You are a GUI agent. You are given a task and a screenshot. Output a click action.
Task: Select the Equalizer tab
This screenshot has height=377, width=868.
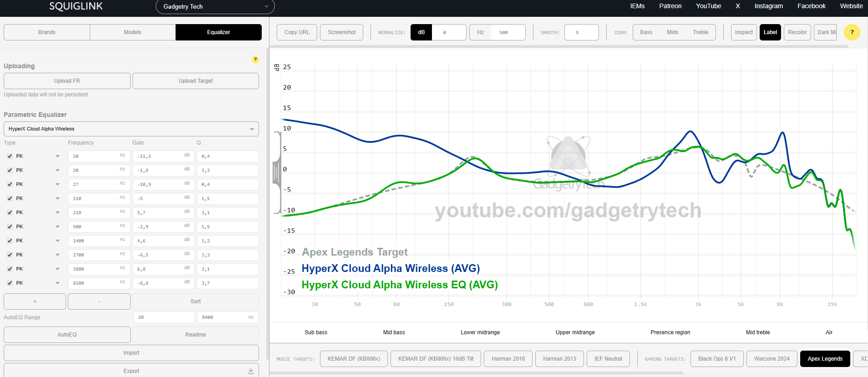pos(218,32)
